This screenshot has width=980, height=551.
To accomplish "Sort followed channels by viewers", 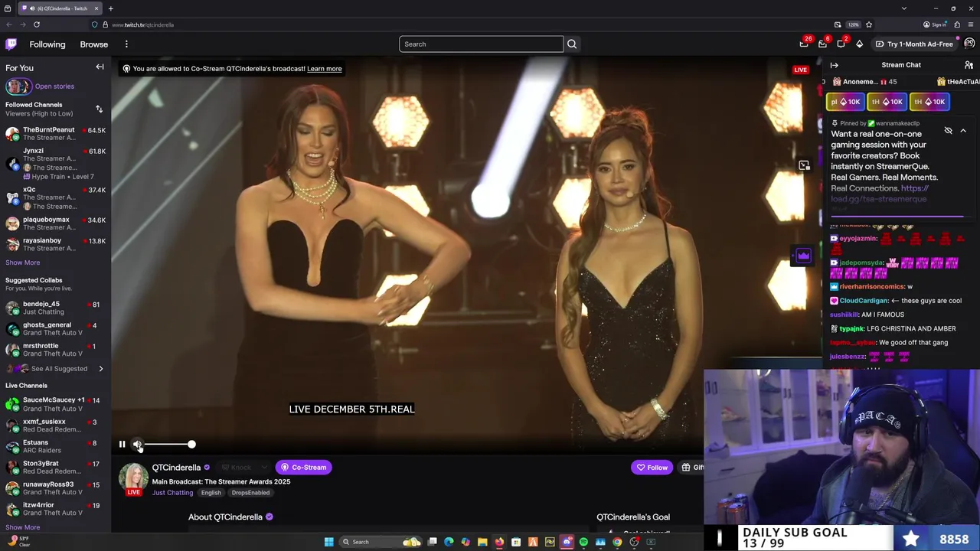I will click(x=99, y=109).
